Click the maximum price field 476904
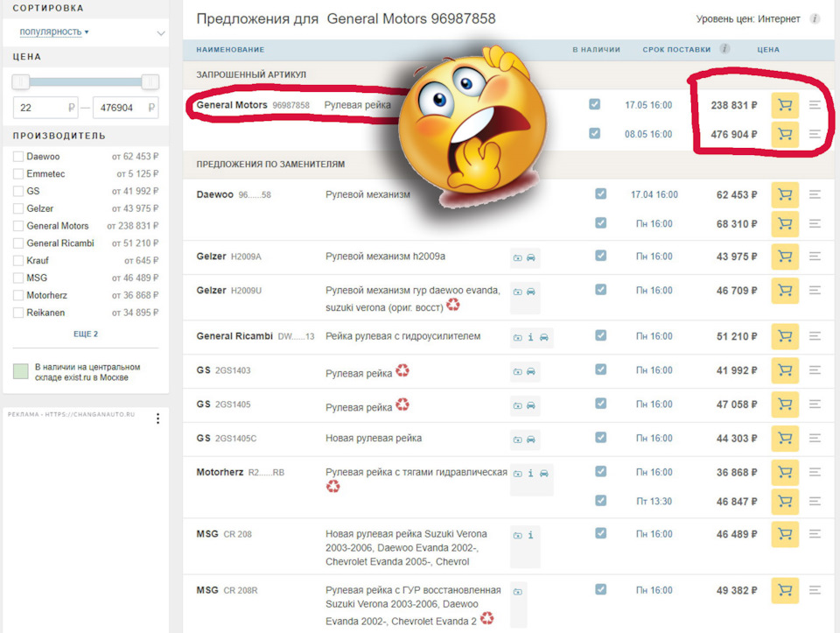 tap(126, 108)
